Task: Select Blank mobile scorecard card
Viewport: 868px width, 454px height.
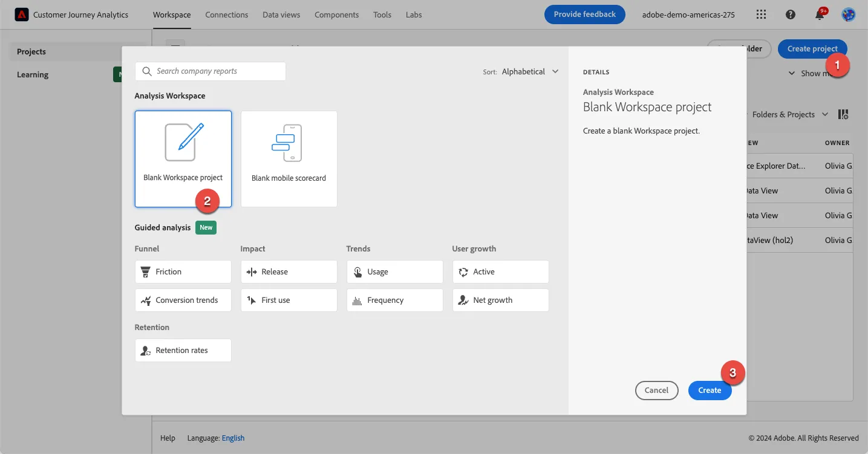Action: pos(289,159)
